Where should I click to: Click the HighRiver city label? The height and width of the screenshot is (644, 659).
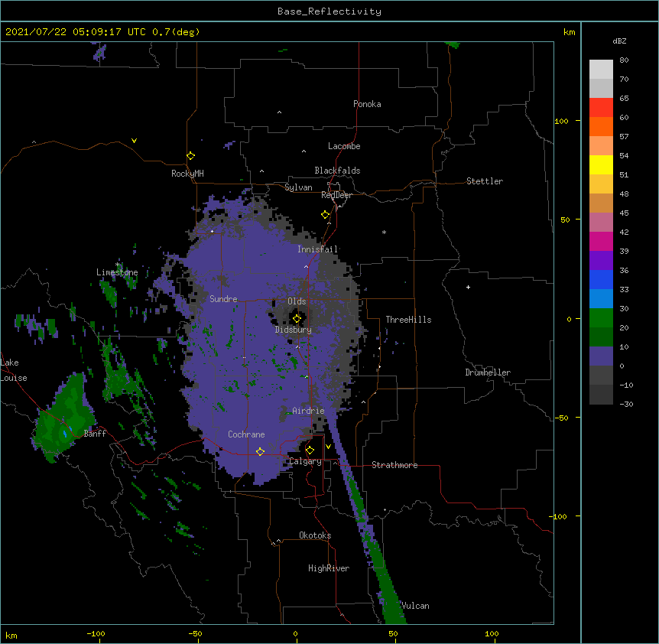tap(329, 568)
